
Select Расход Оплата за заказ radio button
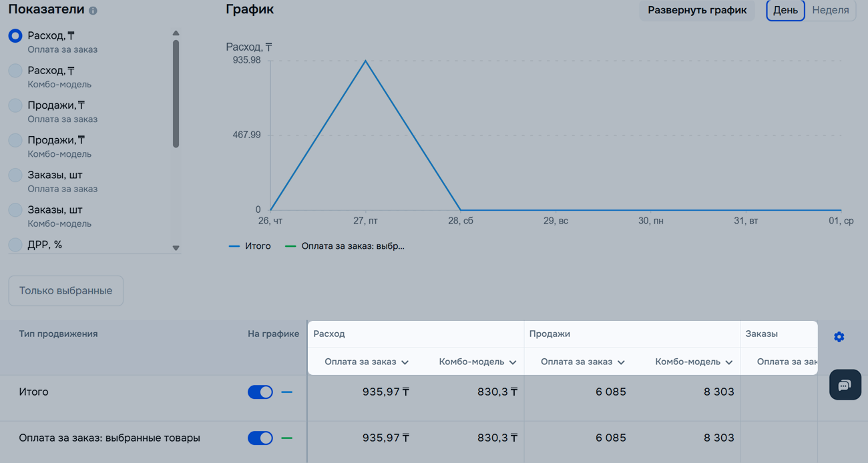pyautogui.click(x=15, y=36)
